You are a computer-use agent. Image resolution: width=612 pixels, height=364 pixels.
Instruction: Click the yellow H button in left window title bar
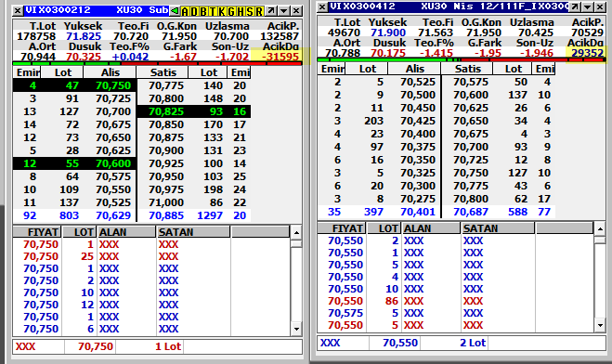(x=241, y=11)
